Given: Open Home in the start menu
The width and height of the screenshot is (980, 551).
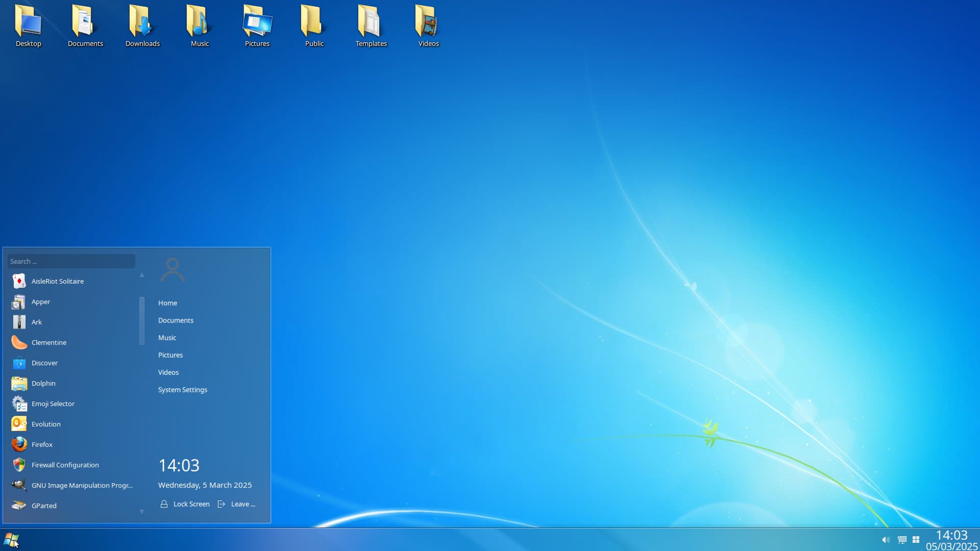Looking at the screenshot, I should pos(167,303).
